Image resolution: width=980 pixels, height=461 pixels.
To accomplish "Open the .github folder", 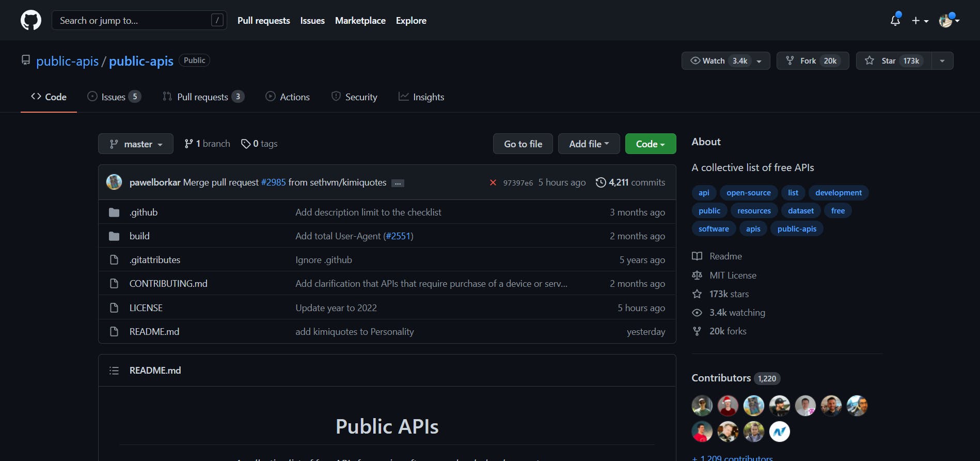I will tap(144, 212).
